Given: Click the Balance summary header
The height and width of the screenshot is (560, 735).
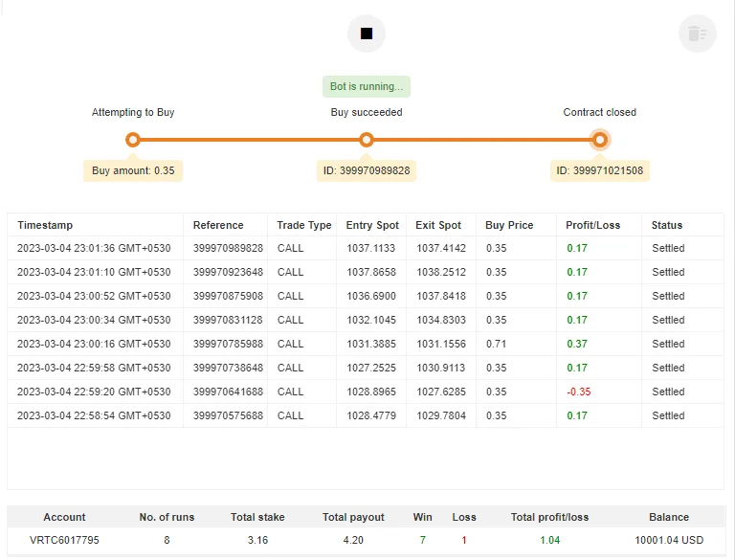Looking at the screenshot, I should (x=669, y=517).
